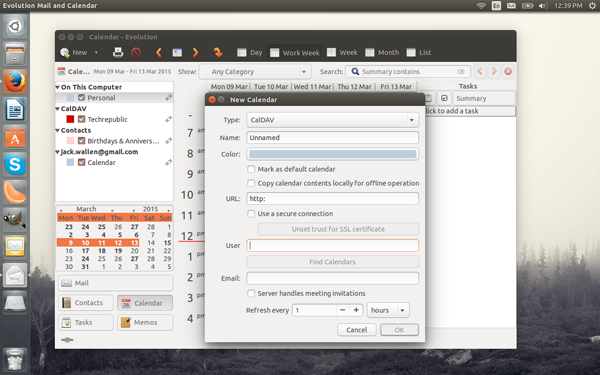Click the red Techrepublic color swatch
The width and height of the screenshot is (600, 375).
(x=70, y=119)
